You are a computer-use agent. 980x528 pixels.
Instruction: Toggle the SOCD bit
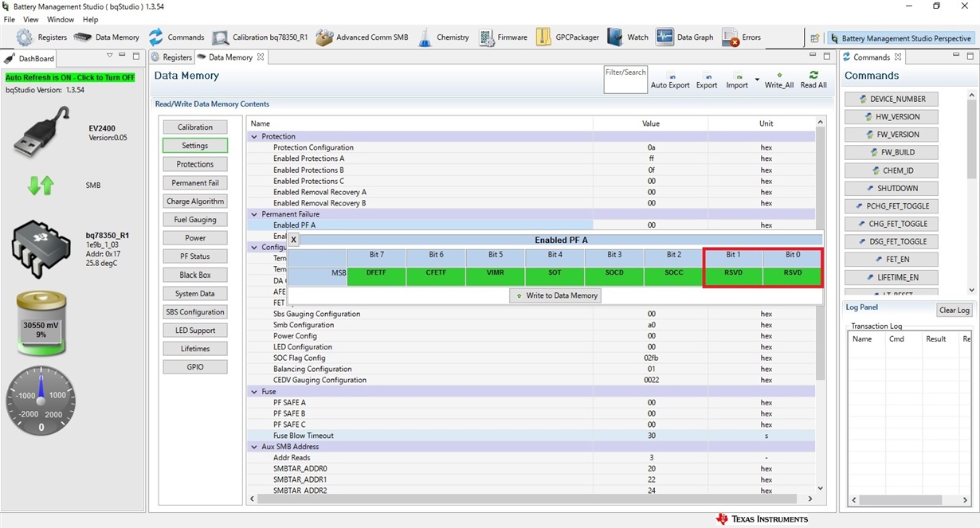tap(614, 276)
